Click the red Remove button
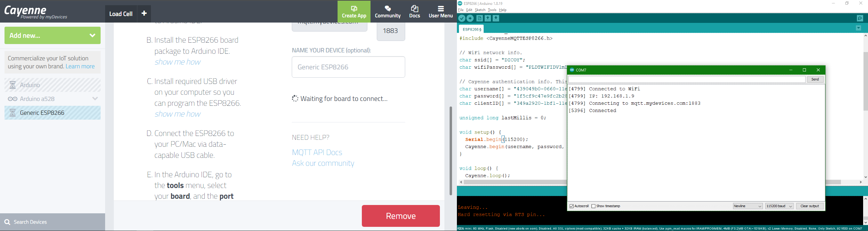 tap(401, 216)
